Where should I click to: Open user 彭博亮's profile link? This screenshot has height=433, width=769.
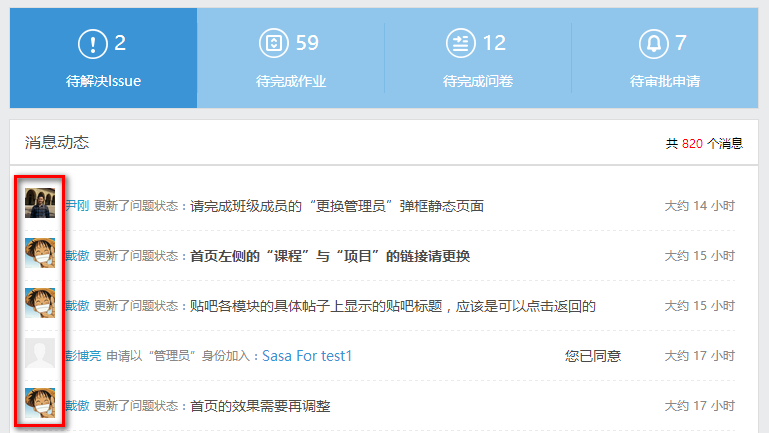tap(83, 356)
